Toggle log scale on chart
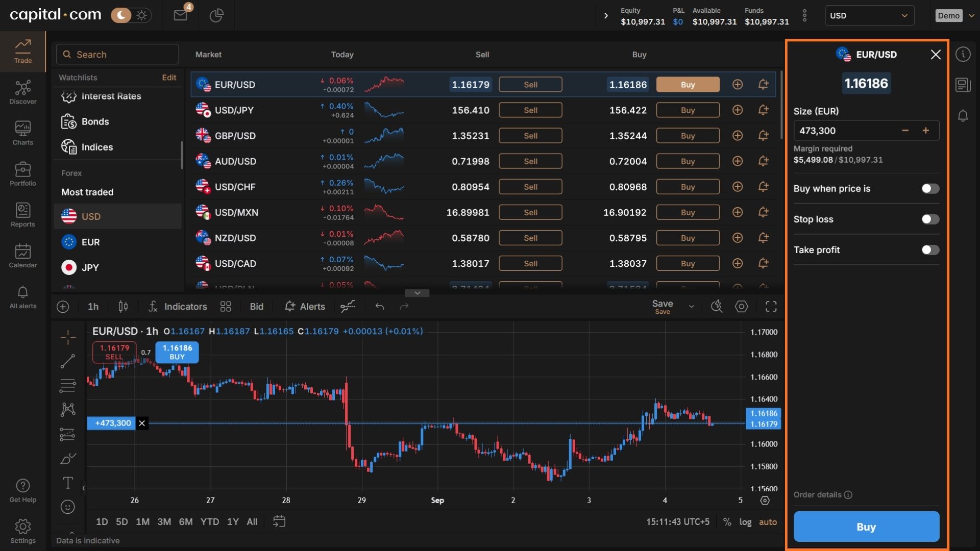Screen dimensions: 980x551 point(745,522)
